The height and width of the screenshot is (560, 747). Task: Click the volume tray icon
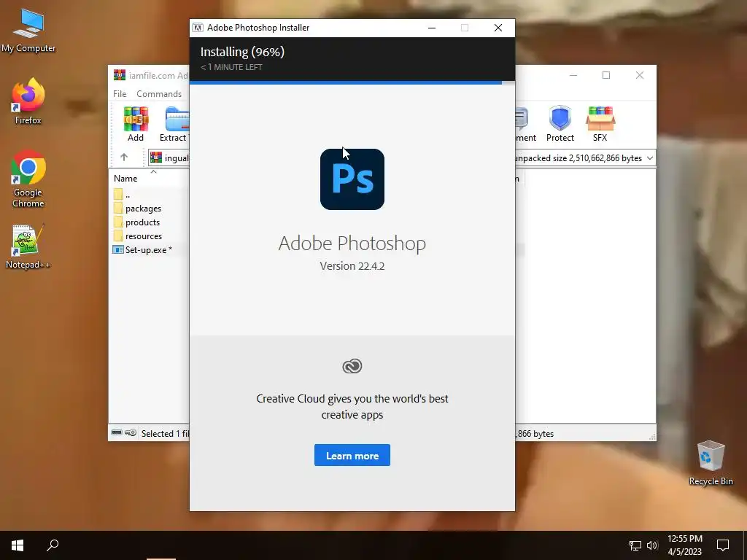(652, 545)
